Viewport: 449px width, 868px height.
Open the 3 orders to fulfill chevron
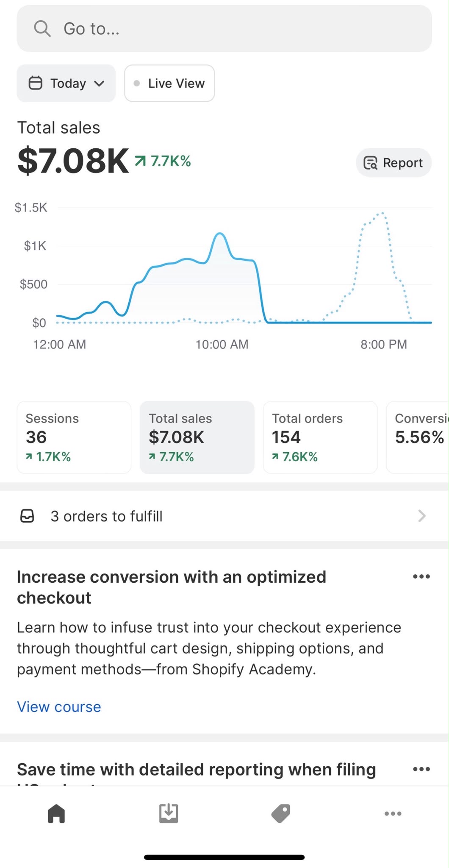pyautogui.click(x=421, y=516)
